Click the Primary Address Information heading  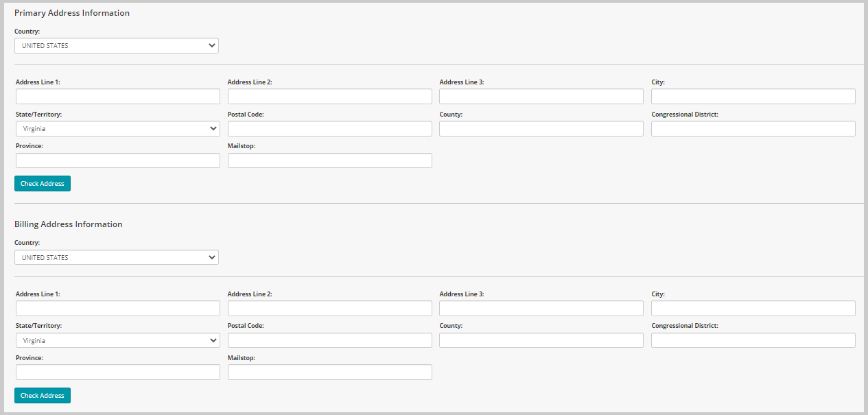click(72, 13)
